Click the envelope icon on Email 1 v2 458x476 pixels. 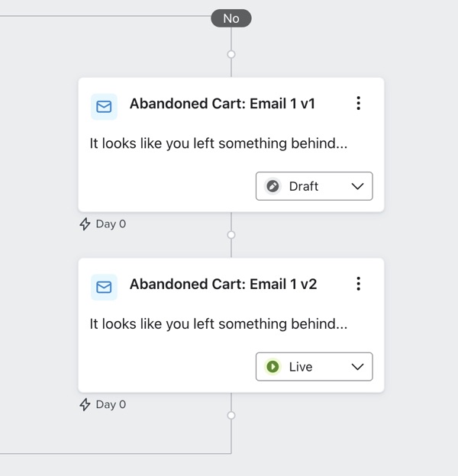[x=104, y=287]
